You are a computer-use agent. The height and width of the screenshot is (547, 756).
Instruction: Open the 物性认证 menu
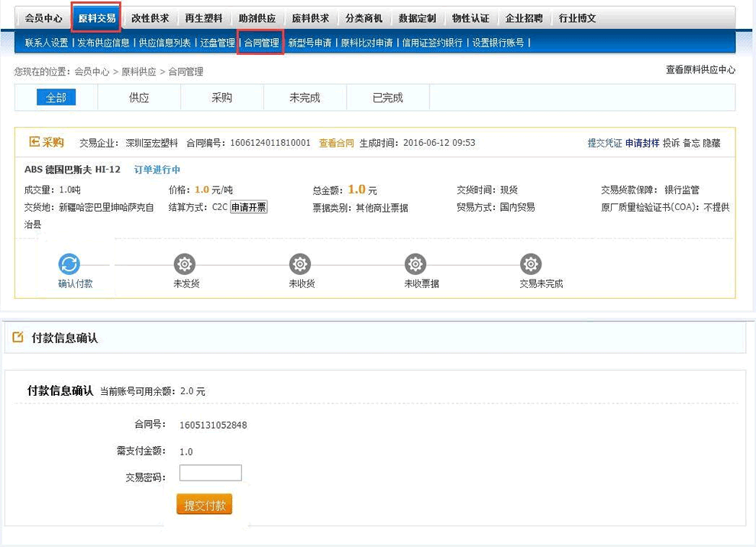470,18
